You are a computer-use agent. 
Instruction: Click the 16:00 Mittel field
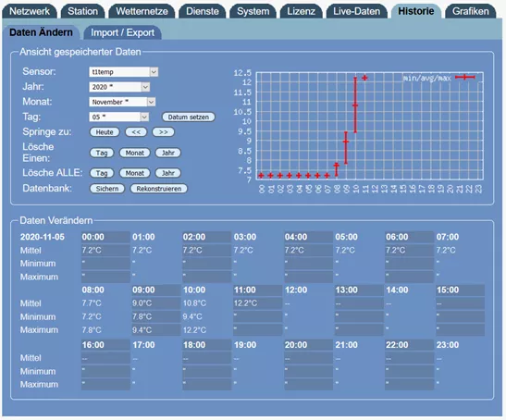tap(105, 358)
